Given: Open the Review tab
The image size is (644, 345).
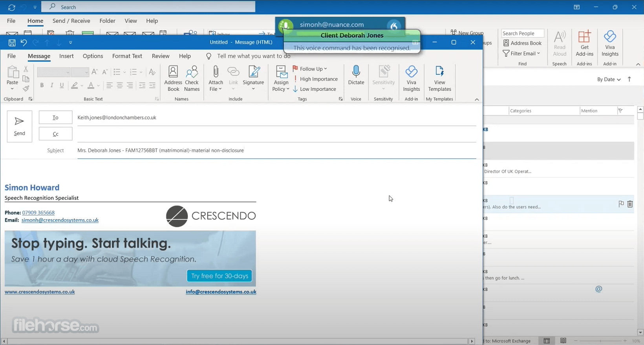Looking at the screenshot, I should (x=161, y=56).
